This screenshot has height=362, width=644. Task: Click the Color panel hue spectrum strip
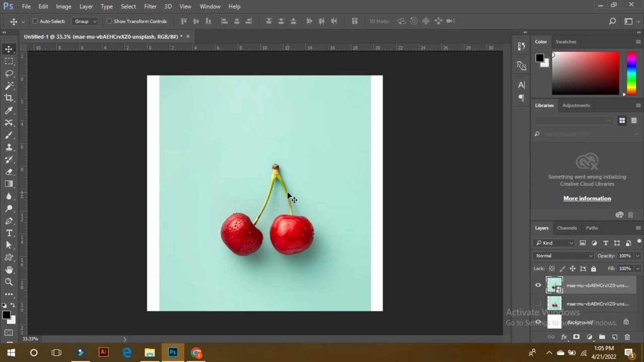point(631,73)
